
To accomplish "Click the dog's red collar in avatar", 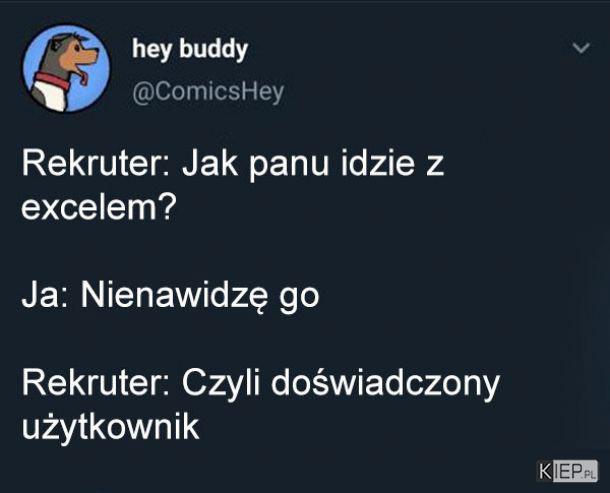I will coord(52,81).
